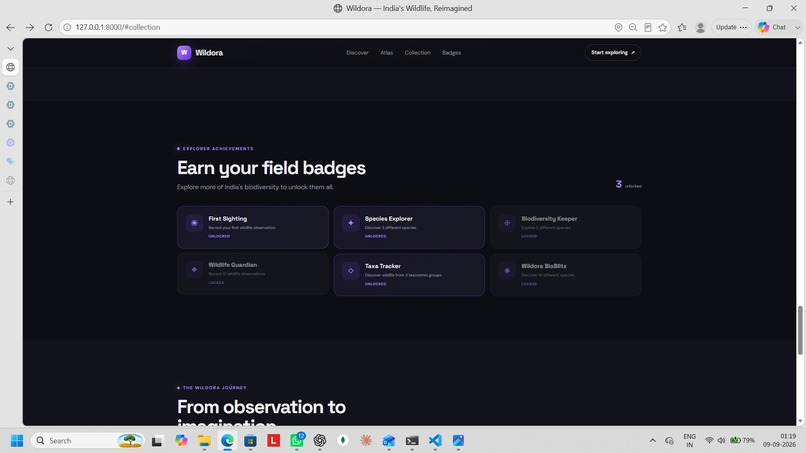This screenshot has height=453, width=806.
Task: Click the 'Biodiversity Keeper' badge title
Action: (x=549, y=219)
